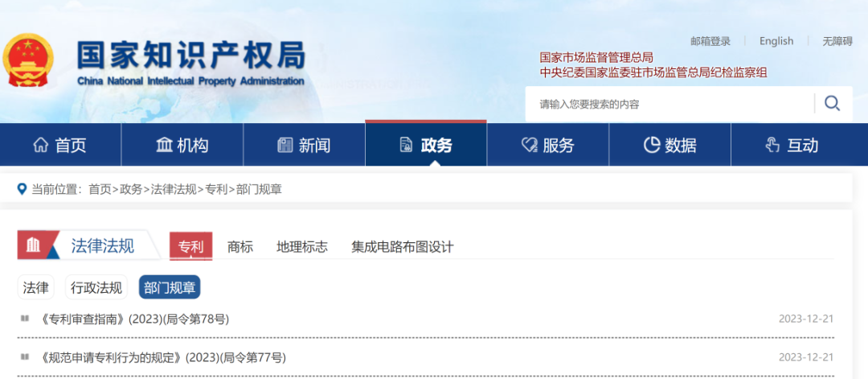Viewport: 868px width, 379px height.
Task: Switch to the 地理标志 tab
Action: point(302,247)
